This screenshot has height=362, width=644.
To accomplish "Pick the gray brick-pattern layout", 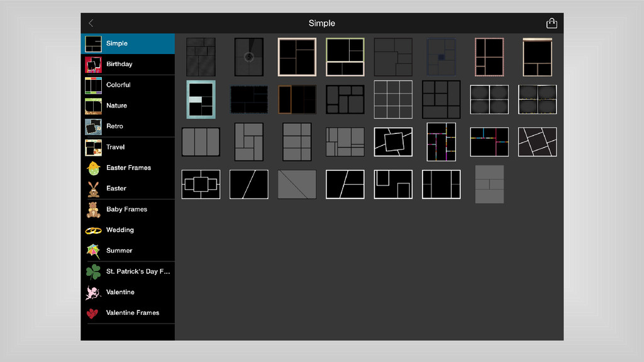I will (x=489, y=184).
